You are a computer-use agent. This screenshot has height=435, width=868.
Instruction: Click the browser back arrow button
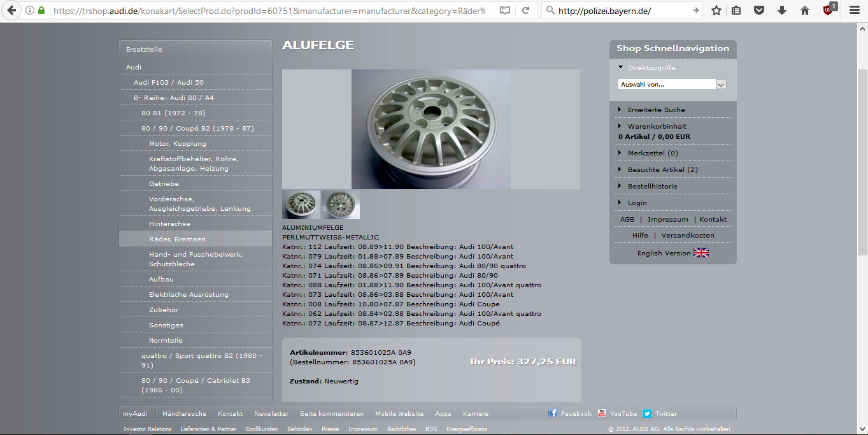point(11,10)
